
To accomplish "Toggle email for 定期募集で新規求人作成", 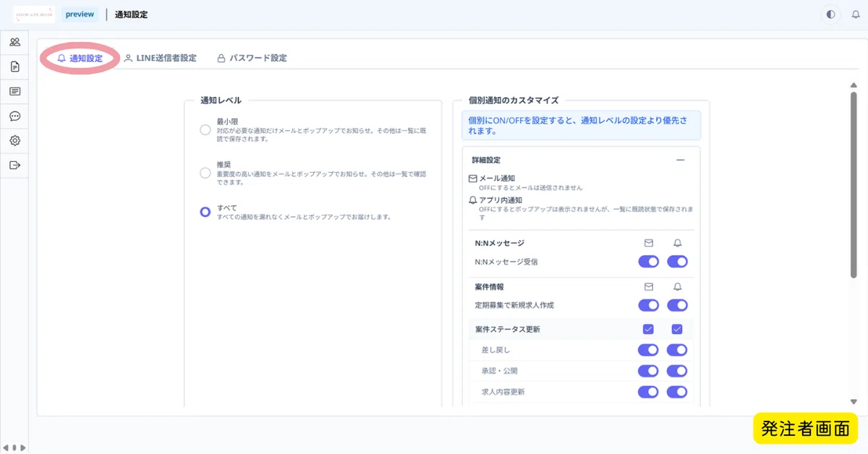I will pos(648,305).
